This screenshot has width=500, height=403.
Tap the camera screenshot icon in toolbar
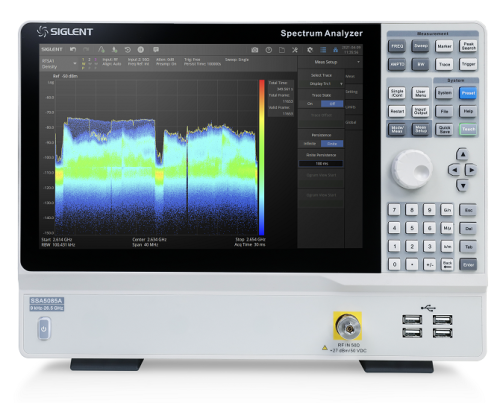click(x=255, y=50)
